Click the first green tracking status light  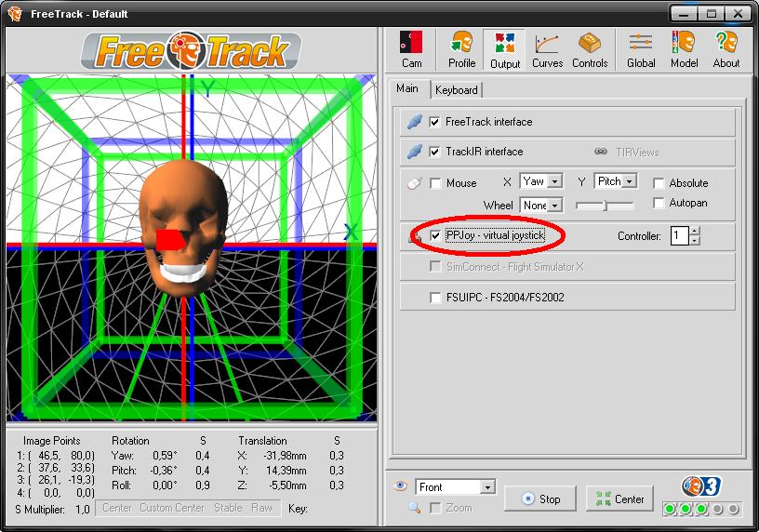click(670, 509)
